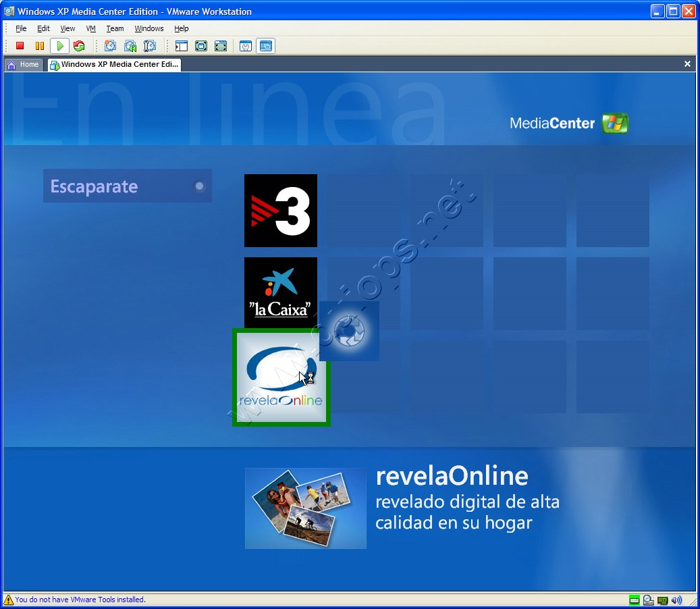700x609 pixels.
Task: Switch to the Home tab
Action: (24, 65)
